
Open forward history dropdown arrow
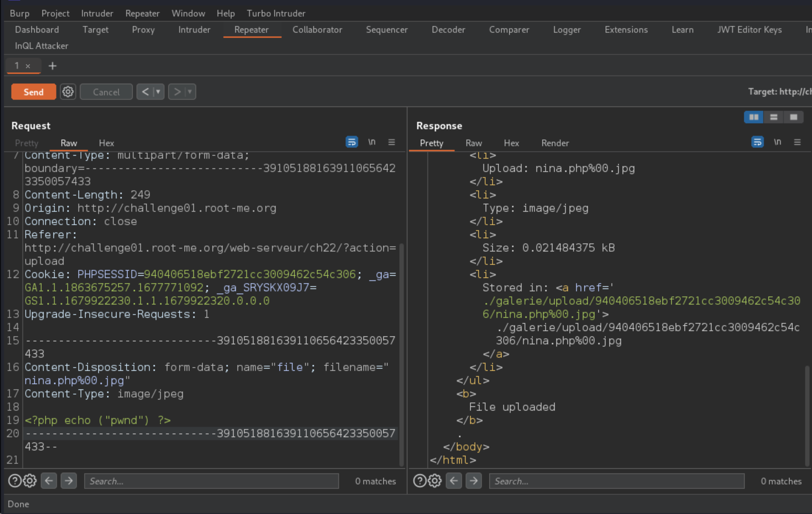point(190,92)
